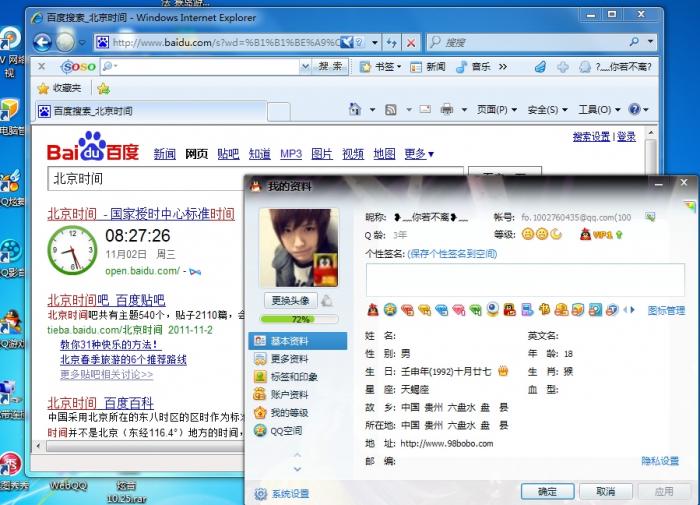Click into the 个性签名 text box
700x505 pixels.
pos(525,280)
